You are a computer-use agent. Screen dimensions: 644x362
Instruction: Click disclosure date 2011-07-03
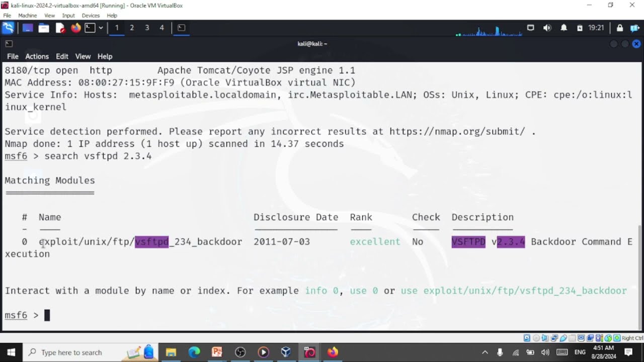coord(282,242)
